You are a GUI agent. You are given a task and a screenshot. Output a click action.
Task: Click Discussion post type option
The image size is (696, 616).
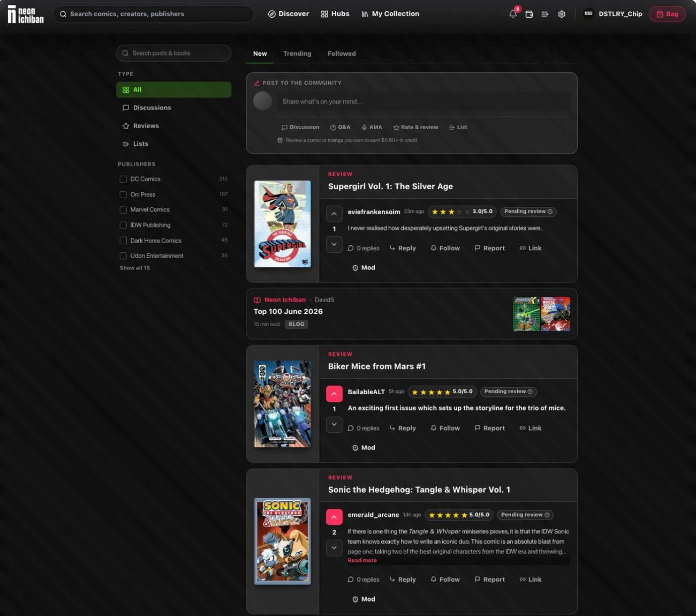pyautogui.click(x=300, y=127)
